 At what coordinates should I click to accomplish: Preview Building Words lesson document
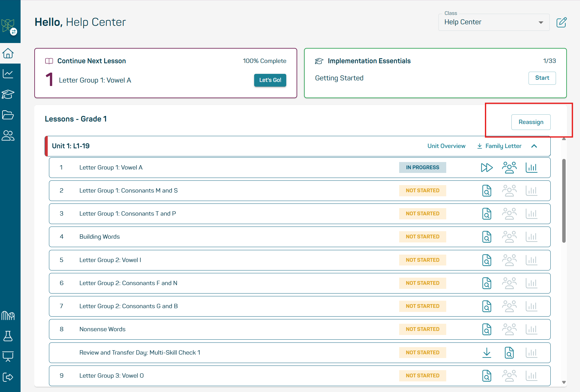click(x=487, y=237)
